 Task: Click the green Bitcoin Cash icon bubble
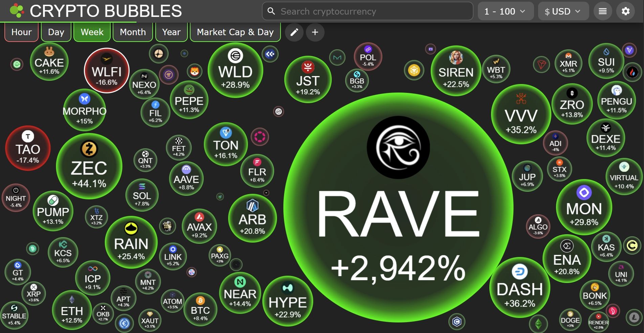click(32, 249)
